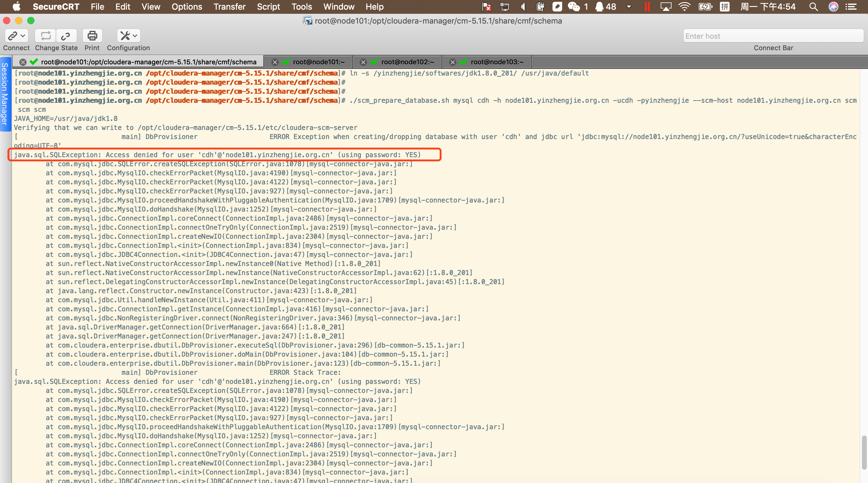This screenshot has height=483, width=868.
Task: Click the WeChat menu bar icon
Action: coord(574,7)
